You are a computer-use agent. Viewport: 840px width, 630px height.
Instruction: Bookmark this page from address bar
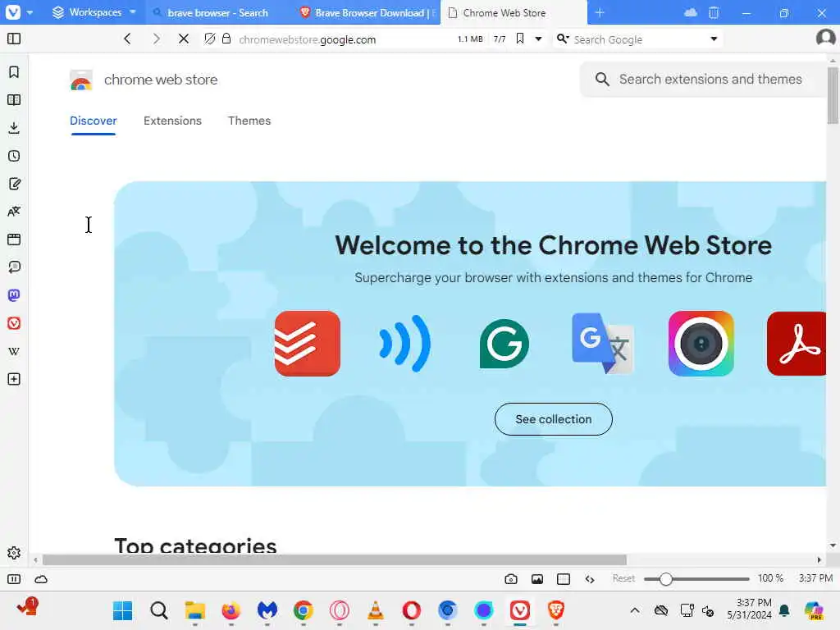tap(519, 39)
